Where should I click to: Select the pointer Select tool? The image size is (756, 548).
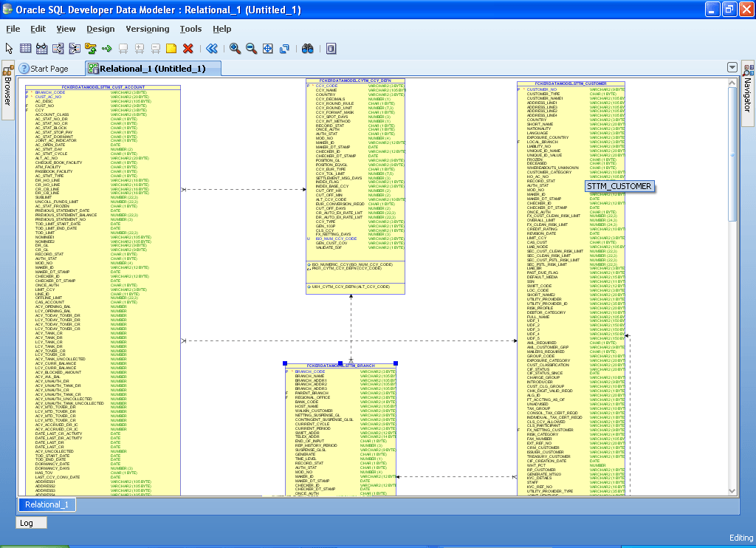[x=9, y=48]
